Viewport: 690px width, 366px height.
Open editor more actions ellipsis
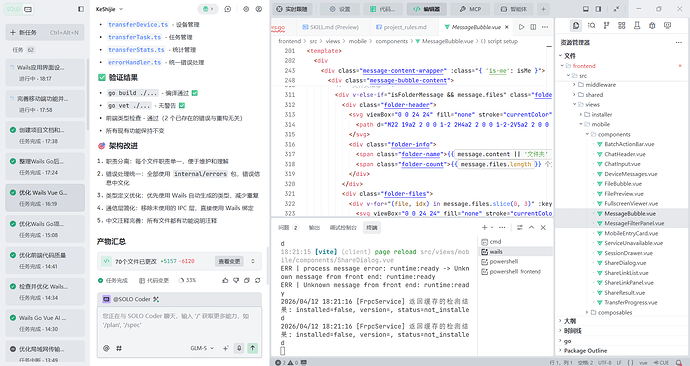[545, 27]
